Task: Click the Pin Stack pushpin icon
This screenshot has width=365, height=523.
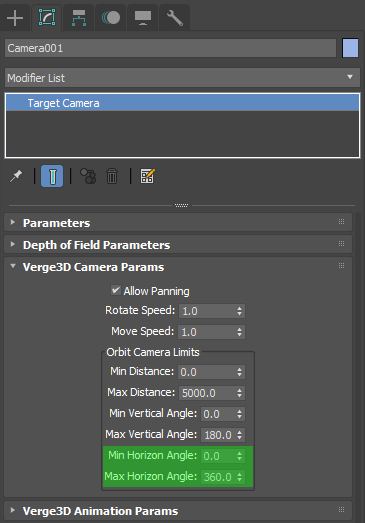Action: coord(16,176)
